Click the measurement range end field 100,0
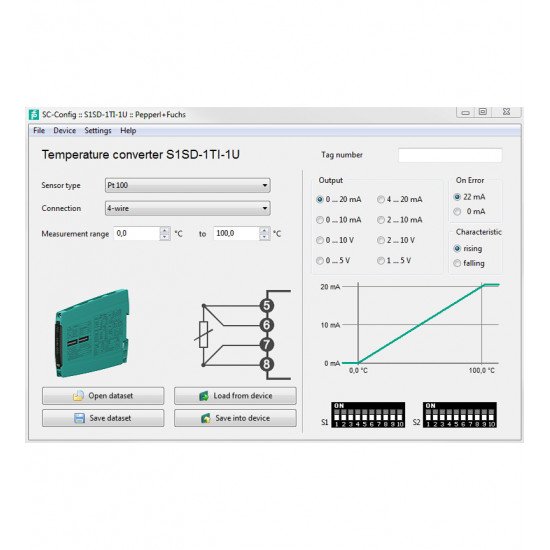This screenshot has width=550, height=550. pos(236,234)
